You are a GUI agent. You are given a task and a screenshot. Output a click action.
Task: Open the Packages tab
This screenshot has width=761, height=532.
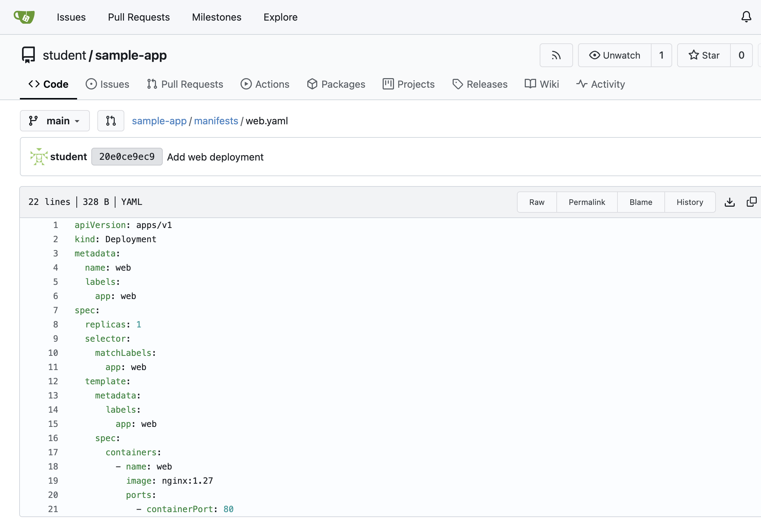(336, 84)
